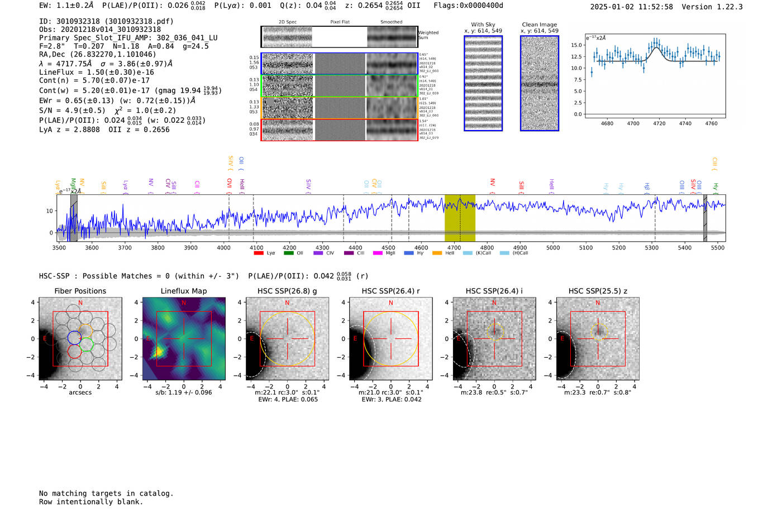782x532 pixels.
Task: Click the m:23.8 re:0.5" s:0.7" caption
Action: click(494, 392)
